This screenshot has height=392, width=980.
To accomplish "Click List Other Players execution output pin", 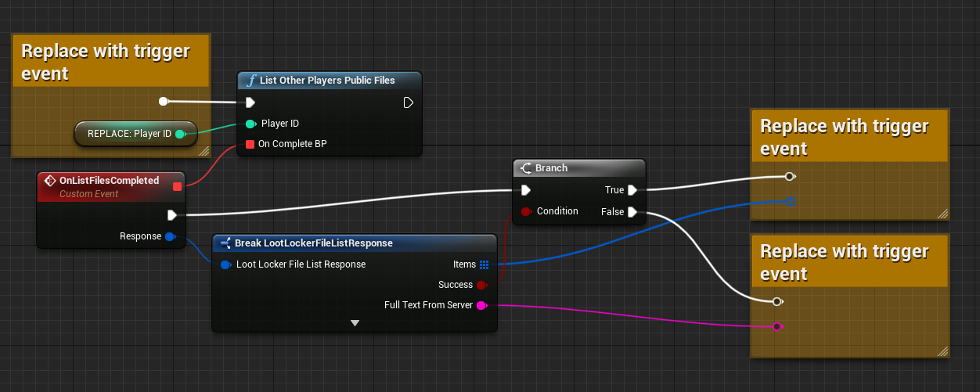I will (408, 102).
